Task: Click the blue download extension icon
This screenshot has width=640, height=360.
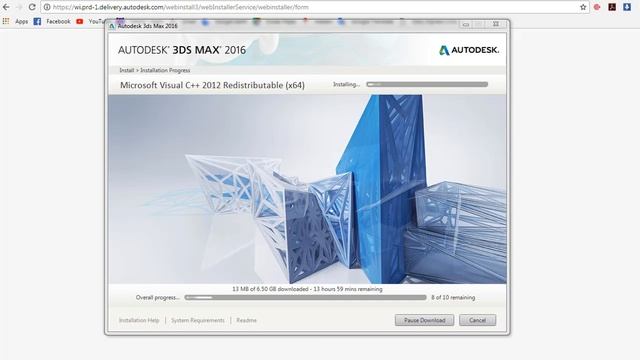Action: (x=627, y=7)
